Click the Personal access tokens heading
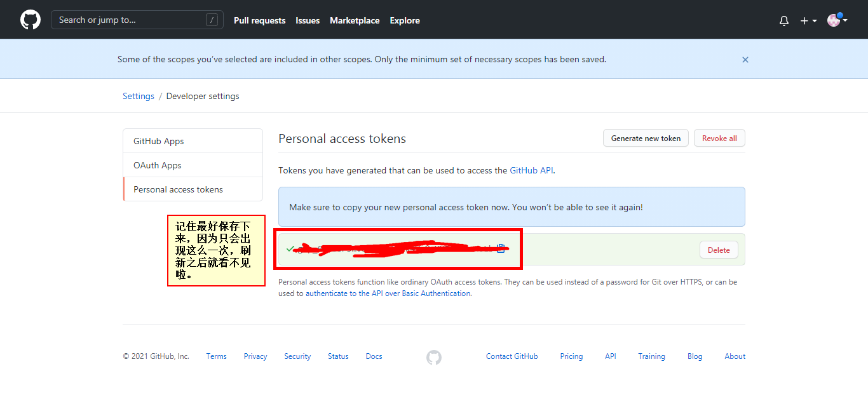868x397 pixels. pos(342,138)
